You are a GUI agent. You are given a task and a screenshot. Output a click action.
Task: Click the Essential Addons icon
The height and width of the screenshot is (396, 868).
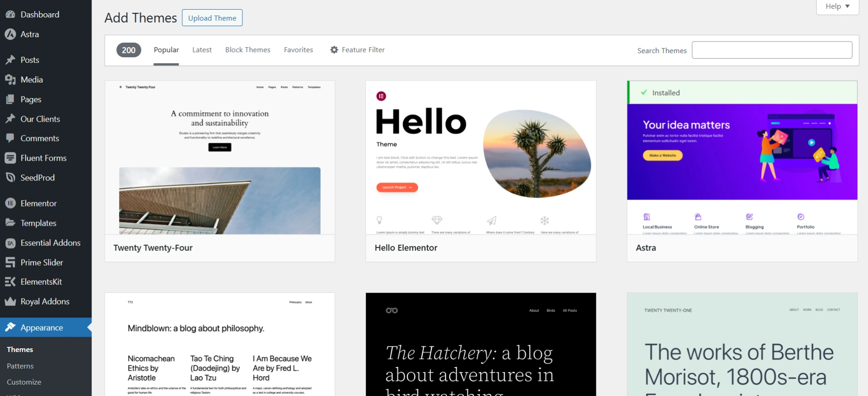[x=10, y=243]
